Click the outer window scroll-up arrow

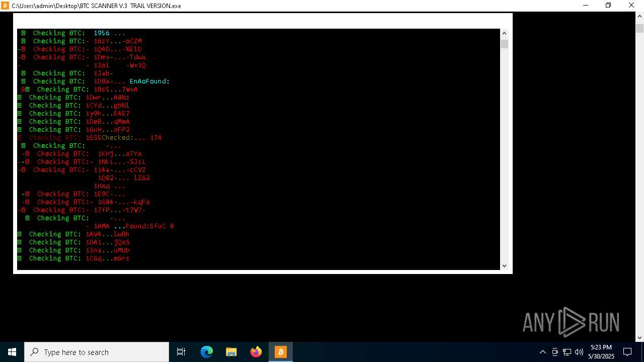click(x=639, y=16)
